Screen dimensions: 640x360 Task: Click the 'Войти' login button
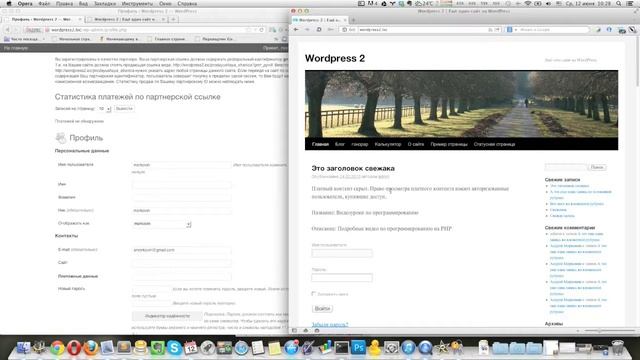click(x=322, y=309)
